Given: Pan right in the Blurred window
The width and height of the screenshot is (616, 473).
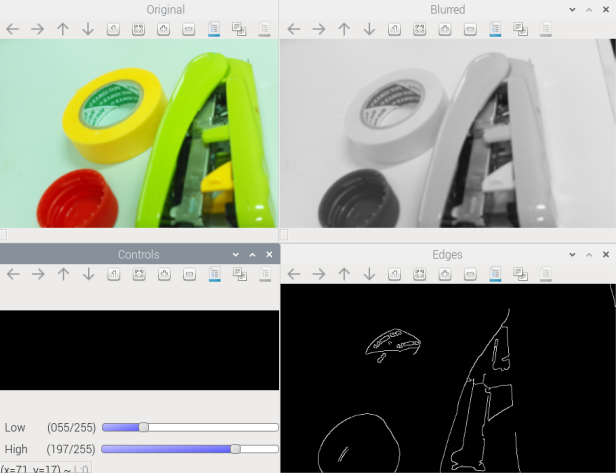Looking at the screenshot, I should 319,29.
